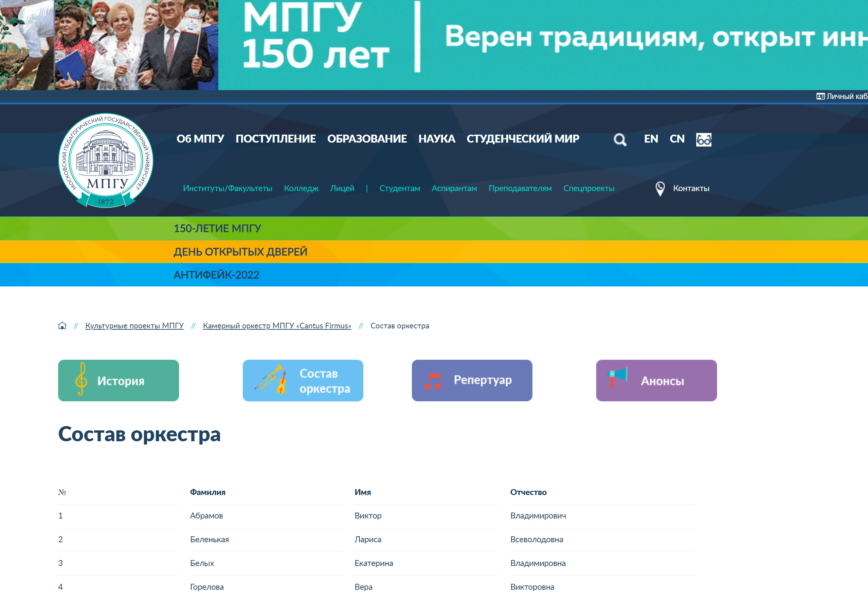Click the Репертуар button
This screenshot has width=868, height=599.
coord(472,381)
